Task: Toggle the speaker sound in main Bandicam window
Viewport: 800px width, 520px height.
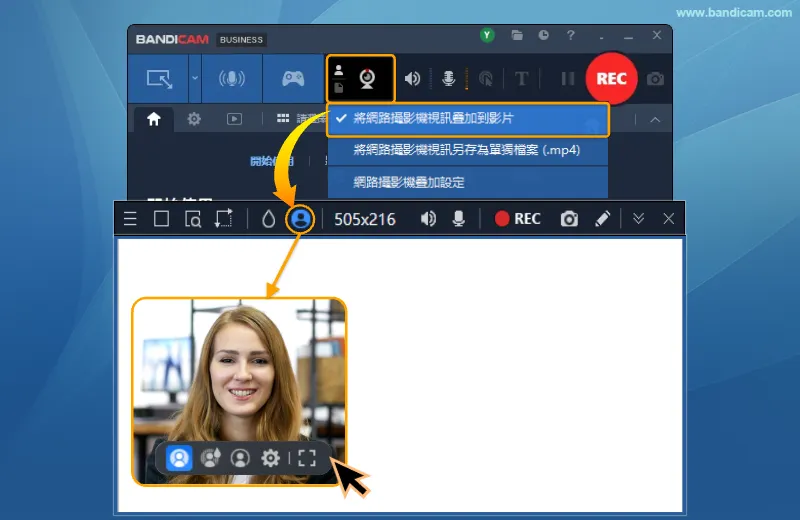Action: pyautogui.click(x=412, y=79)
